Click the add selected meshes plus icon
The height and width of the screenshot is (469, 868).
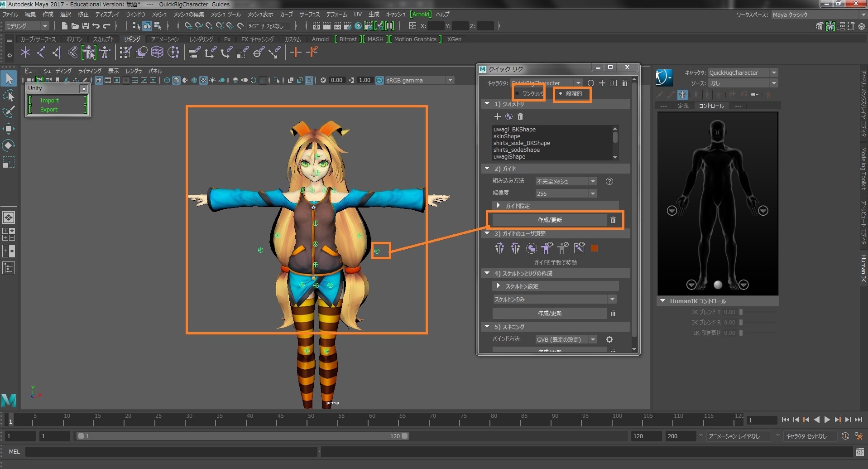(x=497, y=116)
